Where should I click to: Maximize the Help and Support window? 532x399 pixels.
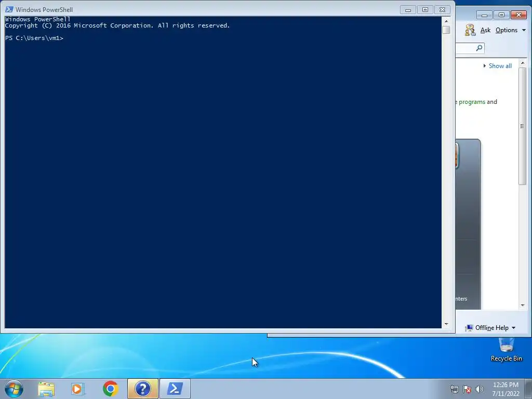tap(501, 15)
